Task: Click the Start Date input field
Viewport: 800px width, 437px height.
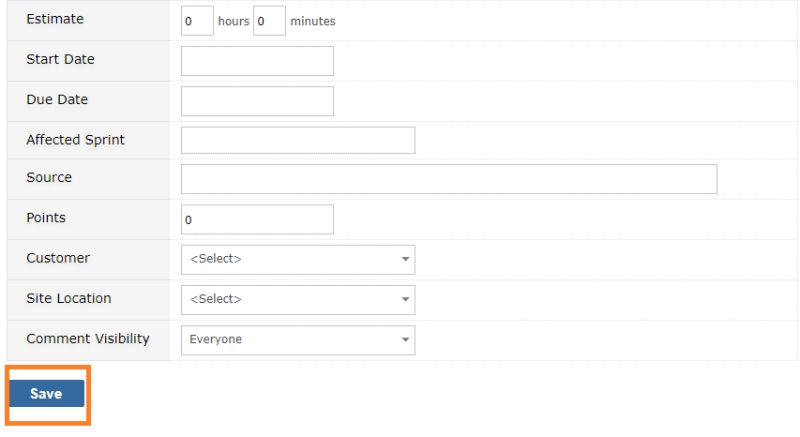Action: tap(257, 61)
